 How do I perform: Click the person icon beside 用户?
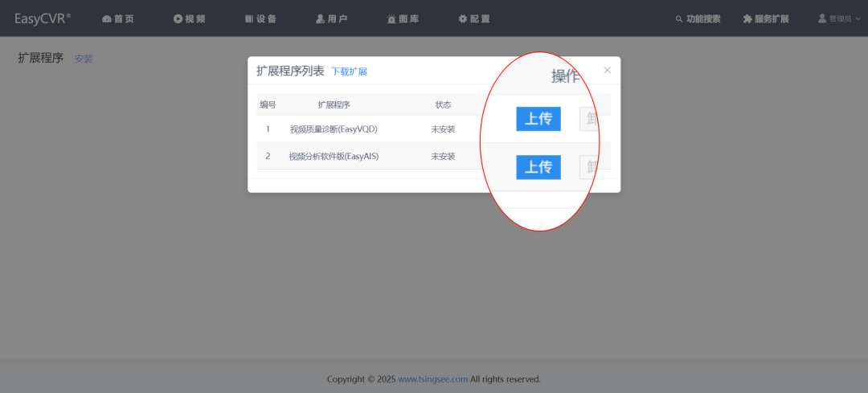(320, 18)
